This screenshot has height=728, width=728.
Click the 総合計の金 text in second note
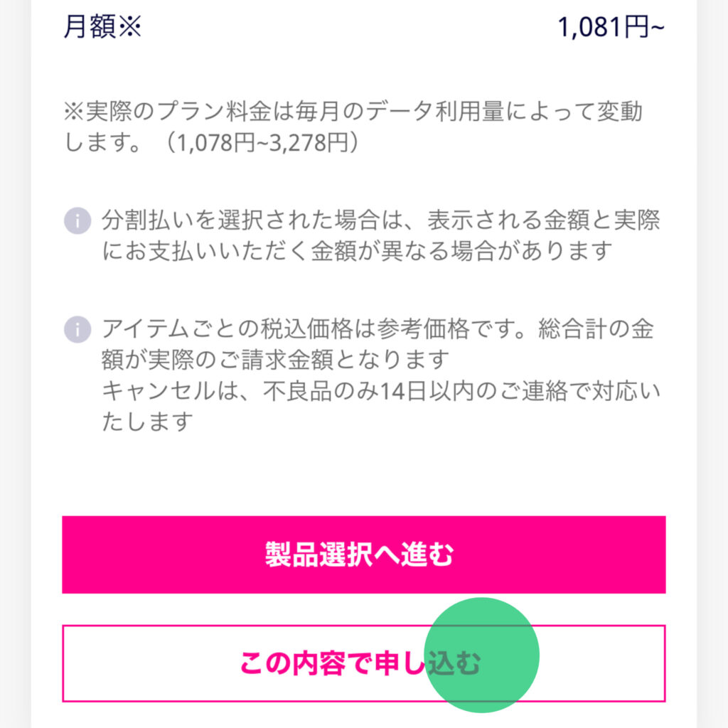click(596, 328)
